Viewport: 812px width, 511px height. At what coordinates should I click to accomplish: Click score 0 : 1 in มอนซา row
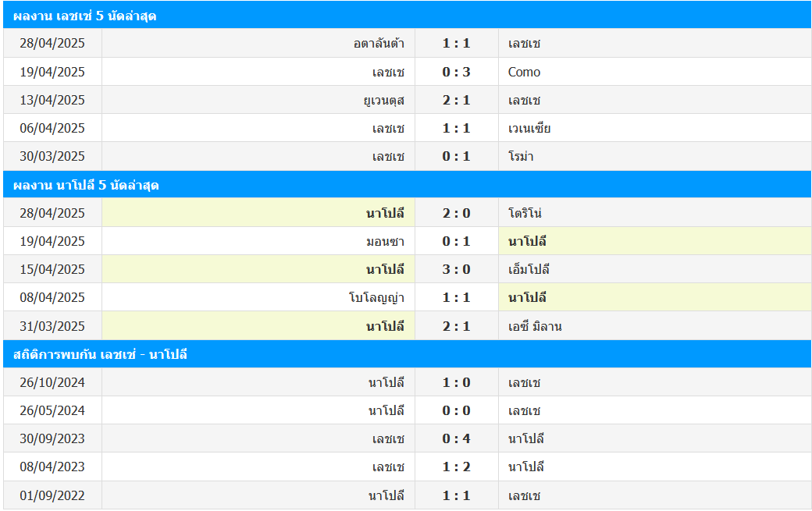(x=456, y=242)
